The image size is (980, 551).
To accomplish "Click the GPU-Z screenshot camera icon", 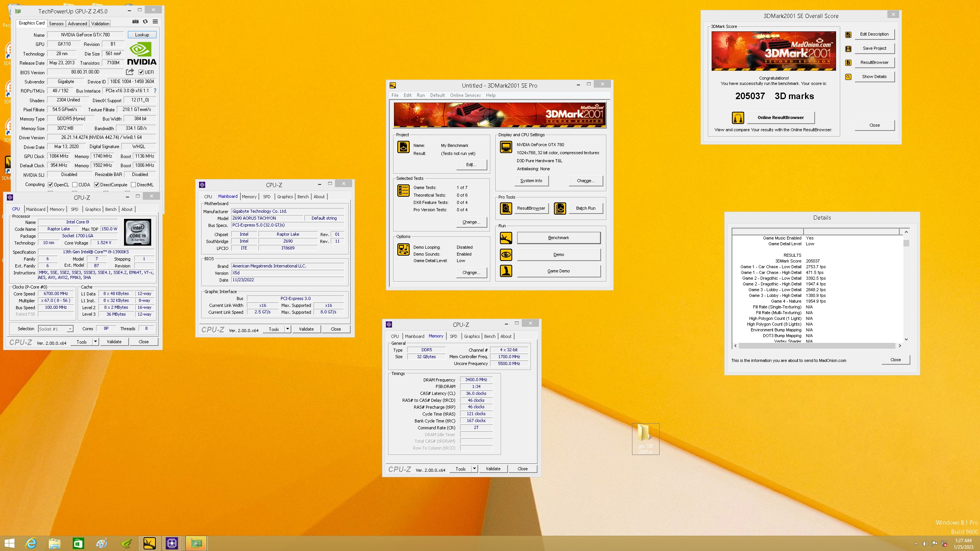I will tap(135, 22).
